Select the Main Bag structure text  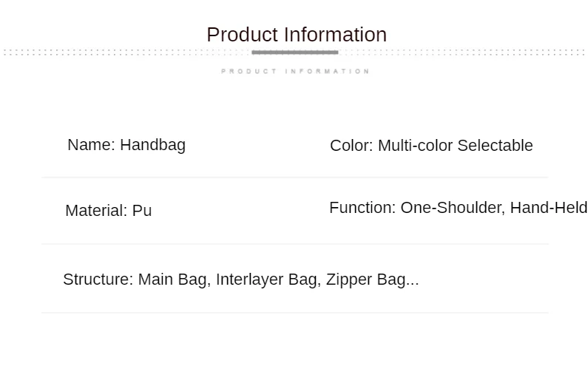174,280
